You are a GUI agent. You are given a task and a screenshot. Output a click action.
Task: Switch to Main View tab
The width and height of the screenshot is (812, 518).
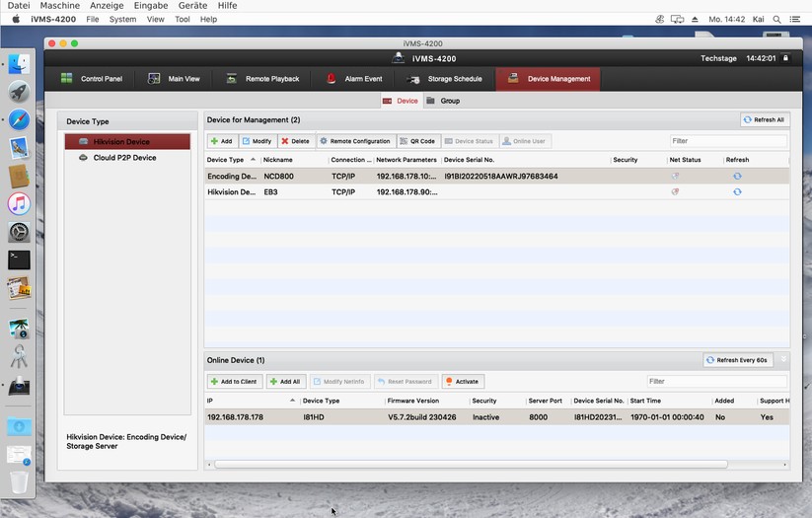pyautogui.click(x=174, y=79)
